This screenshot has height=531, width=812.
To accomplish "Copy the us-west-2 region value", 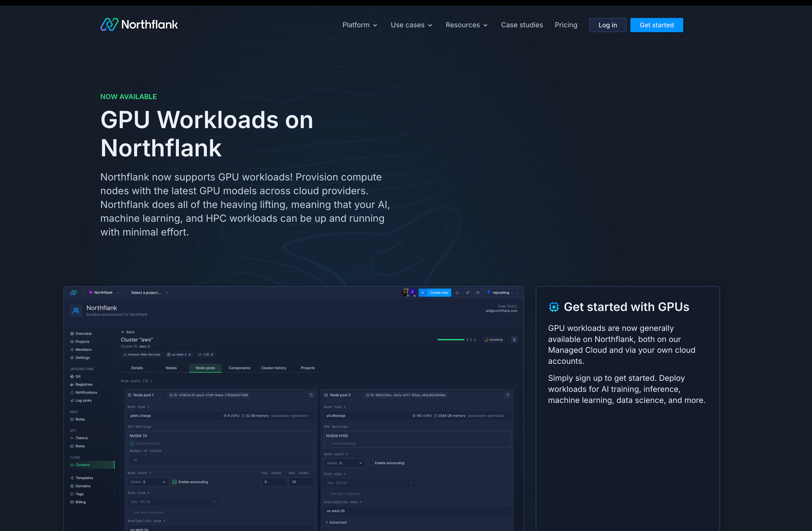I will [x=189, y=354].
